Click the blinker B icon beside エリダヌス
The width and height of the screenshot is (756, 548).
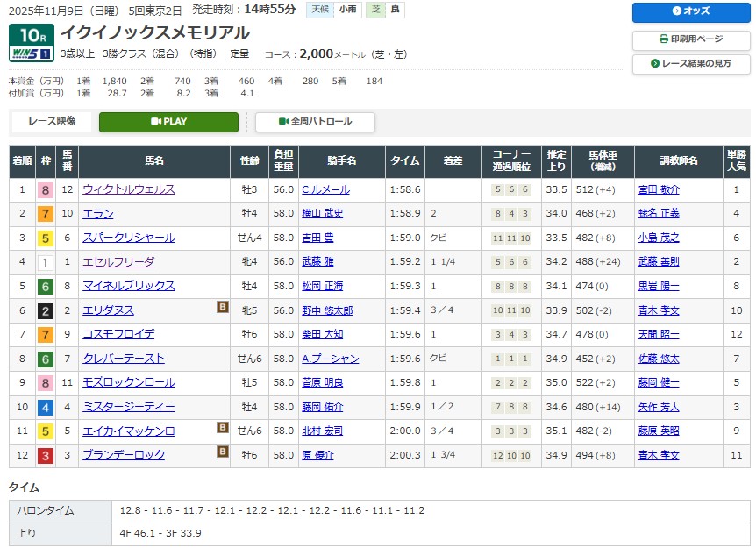[223, 307]
